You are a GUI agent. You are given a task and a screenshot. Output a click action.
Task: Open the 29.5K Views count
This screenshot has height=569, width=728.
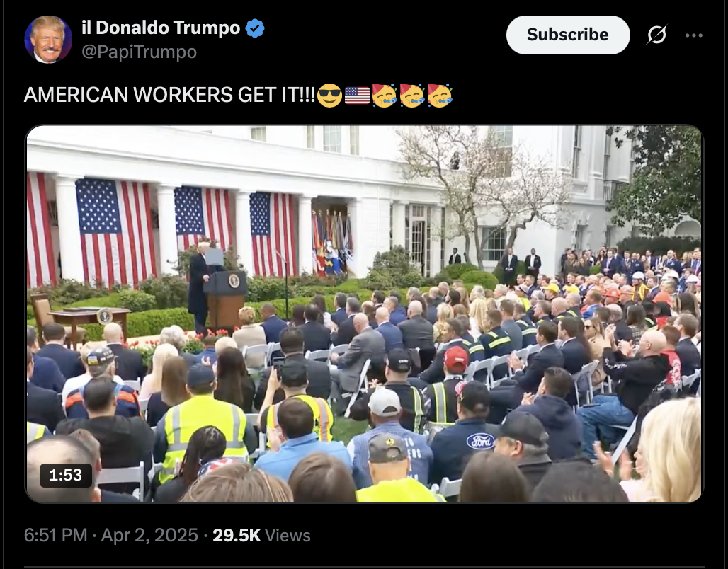click(x=261, y=535)
